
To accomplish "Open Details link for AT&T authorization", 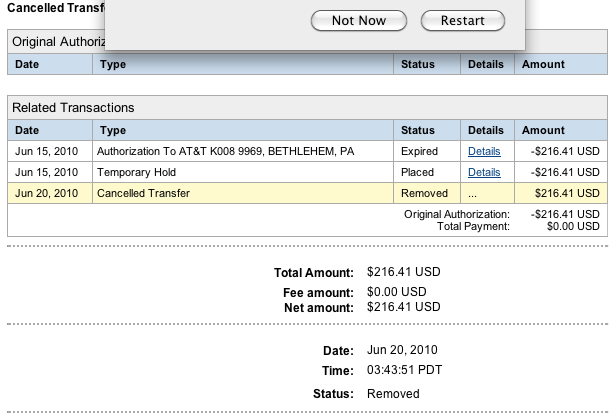I will (484, 151).
